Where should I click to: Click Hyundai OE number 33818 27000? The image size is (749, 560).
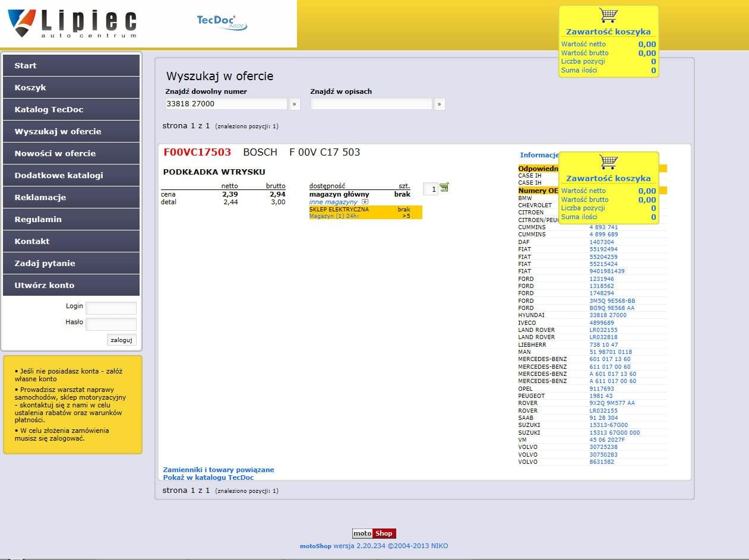[x=608, y=315]
